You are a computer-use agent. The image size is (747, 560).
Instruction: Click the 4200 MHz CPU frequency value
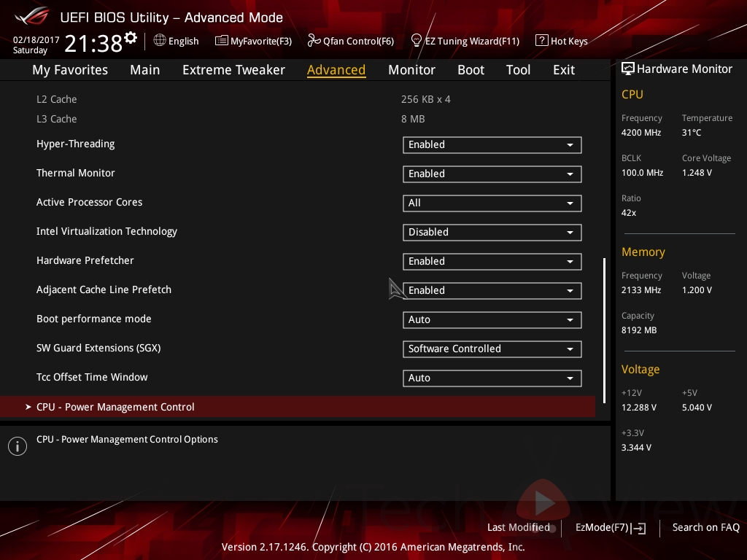(x=640, y=133)
